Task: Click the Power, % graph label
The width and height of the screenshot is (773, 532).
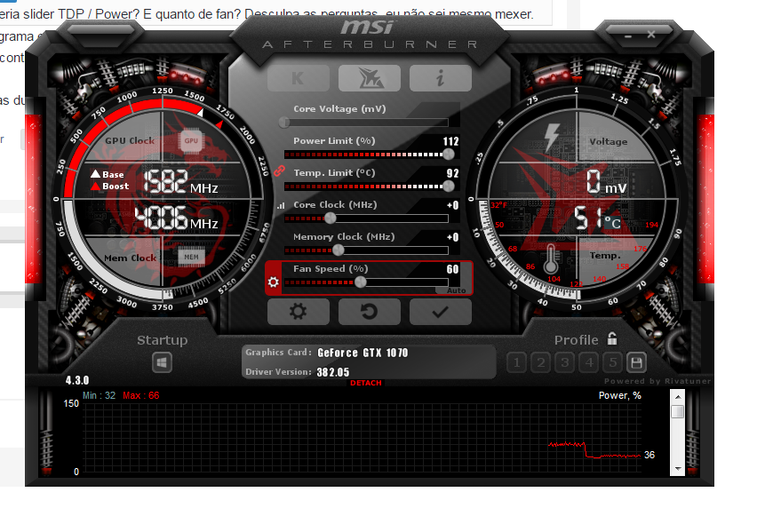Action: tap(619, 395)
